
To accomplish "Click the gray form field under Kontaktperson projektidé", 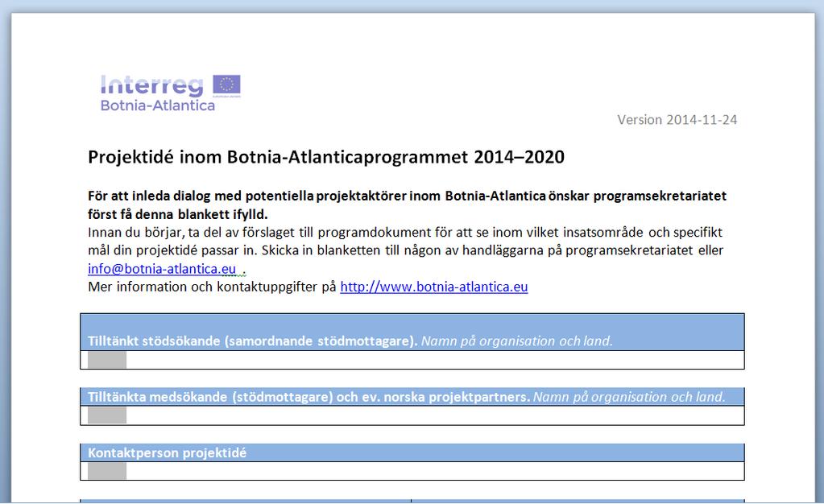I will [107, 471].
